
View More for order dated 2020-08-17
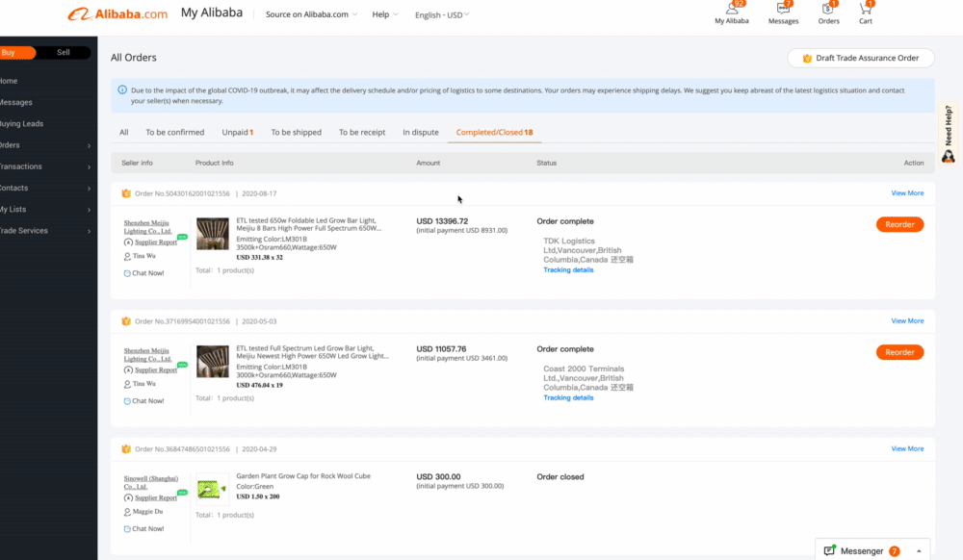tap(907, 193)
